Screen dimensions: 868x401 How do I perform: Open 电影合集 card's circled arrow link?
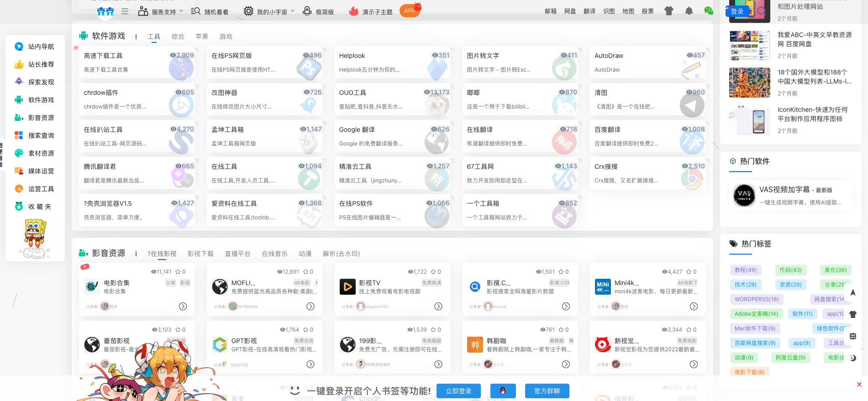tap(183, 307)
